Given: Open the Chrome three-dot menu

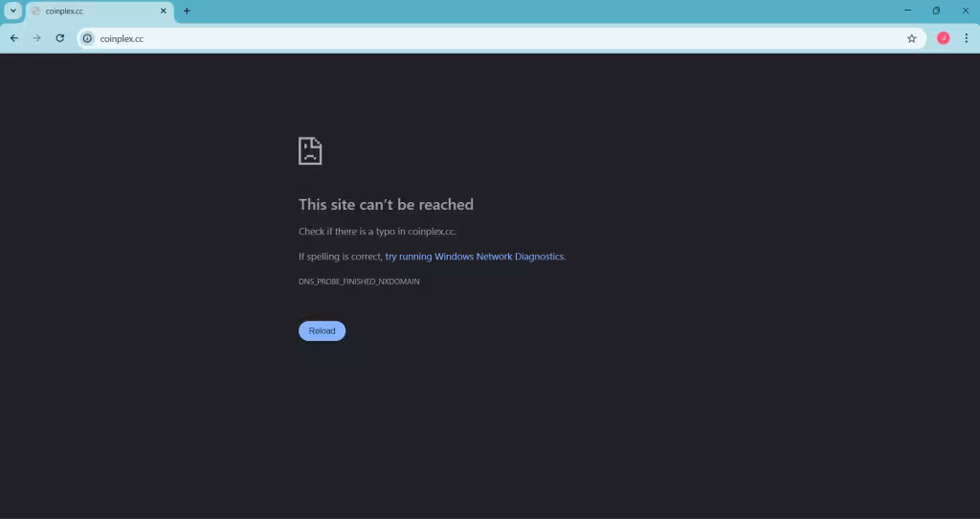Looking at the screenshot, I should click(x=966, y=38).
